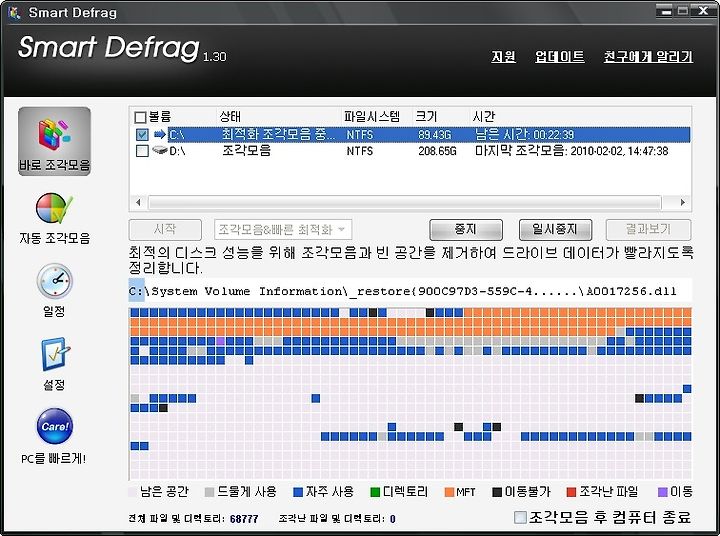Image resolution: width=720 pixels, height=536 pixels.
Task: Click the 디렉토리 green legend swatch
Action: 375,492
